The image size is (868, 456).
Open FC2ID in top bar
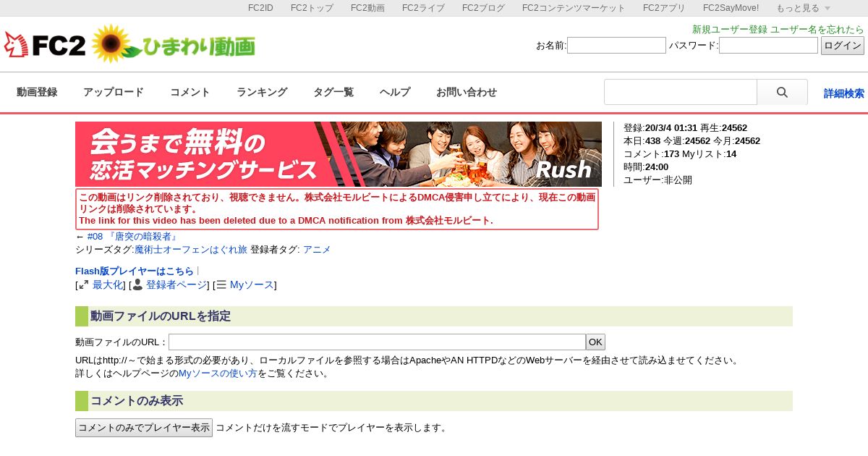[260, 8]
